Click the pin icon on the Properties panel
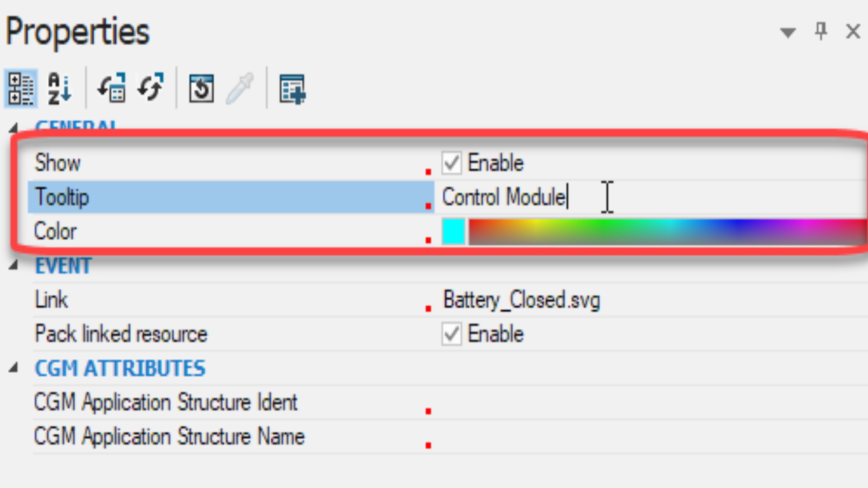The height and width of the screenshot is (488, 868). [x=821, y=31]
